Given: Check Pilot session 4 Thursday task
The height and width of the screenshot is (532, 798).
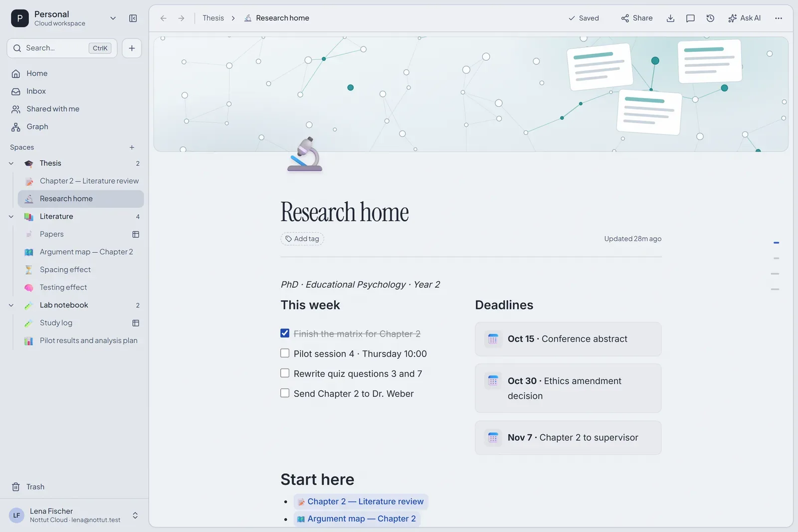Looking at the screenshot, I should coord(285,354).
